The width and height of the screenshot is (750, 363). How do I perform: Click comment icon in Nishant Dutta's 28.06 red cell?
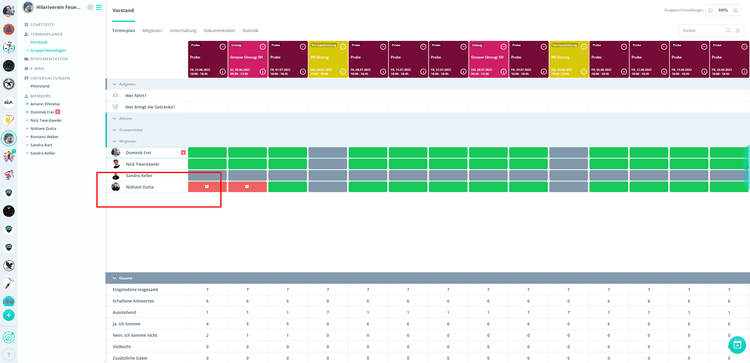247,187
